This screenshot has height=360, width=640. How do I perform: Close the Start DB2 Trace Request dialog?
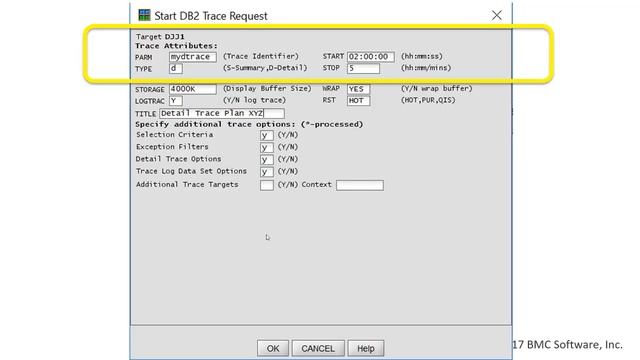coord(497,16)
